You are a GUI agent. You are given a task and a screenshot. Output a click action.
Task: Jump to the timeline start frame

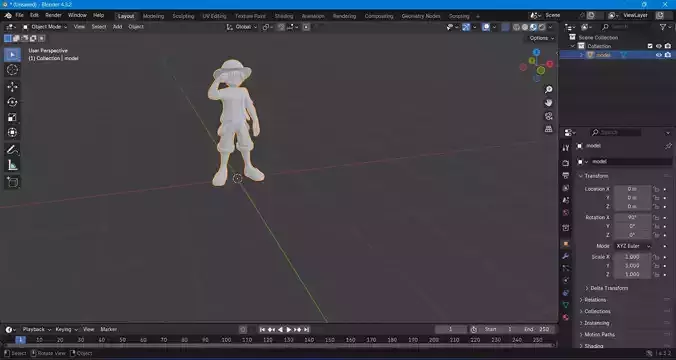262,329
